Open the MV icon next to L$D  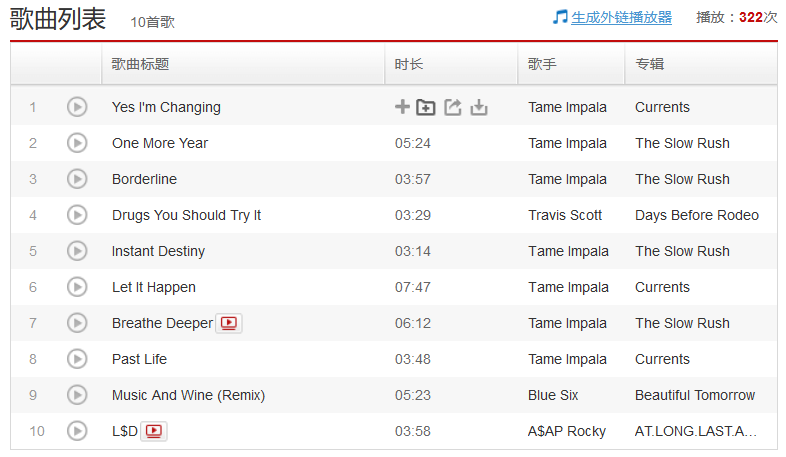[154, 431]
